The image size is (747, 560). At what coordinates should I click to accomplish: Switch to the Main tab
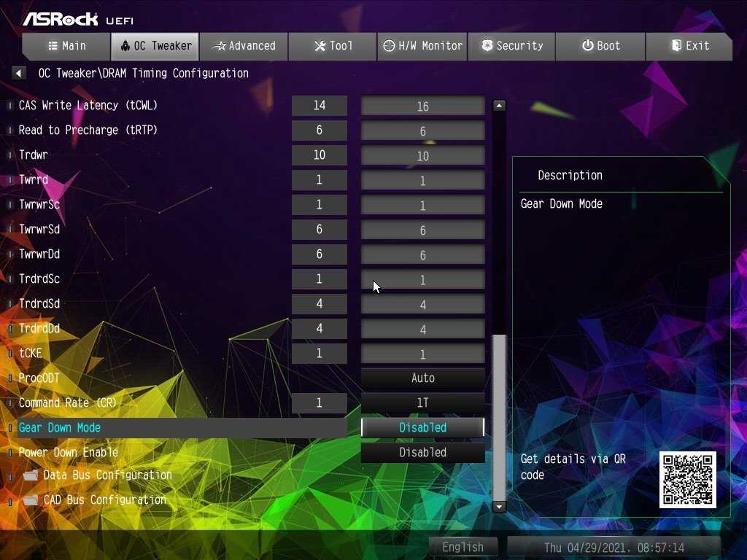click(x=66, y=46)
